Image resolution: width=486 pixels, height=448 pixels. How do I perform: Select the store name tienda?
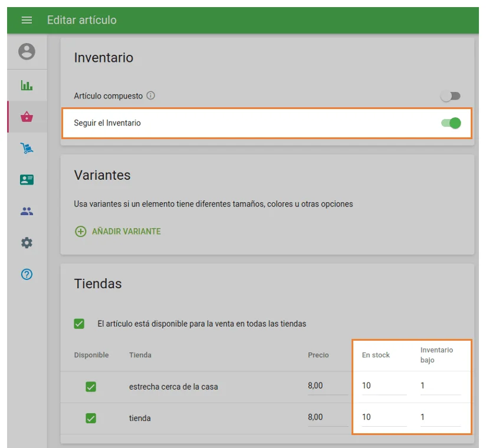click(x=140, y=419)
